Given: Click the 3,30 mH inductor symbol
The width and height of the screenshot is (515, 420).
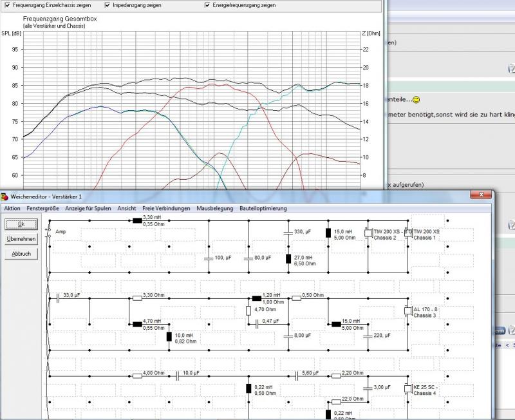Looking at the screenshot, I should [137, 220].
